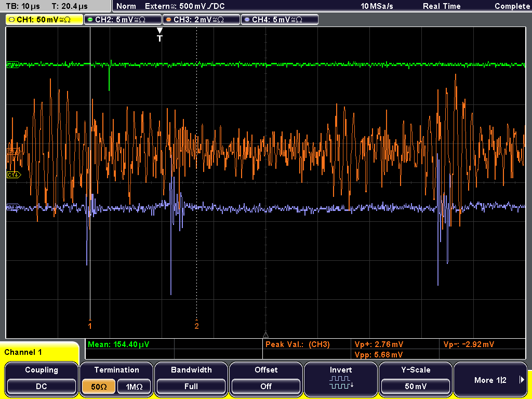The height and width of the screenshot is (399, 532).
Task: Click the C1 ground level marker
Action: click(14, 175)
